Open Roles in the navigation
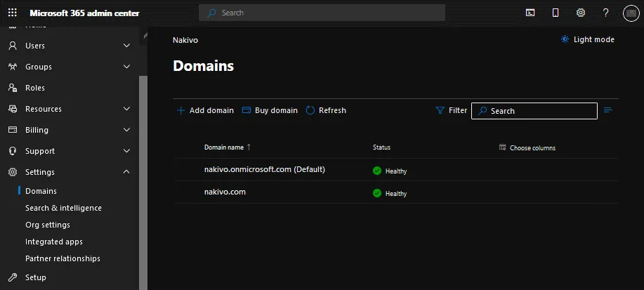 35,88
